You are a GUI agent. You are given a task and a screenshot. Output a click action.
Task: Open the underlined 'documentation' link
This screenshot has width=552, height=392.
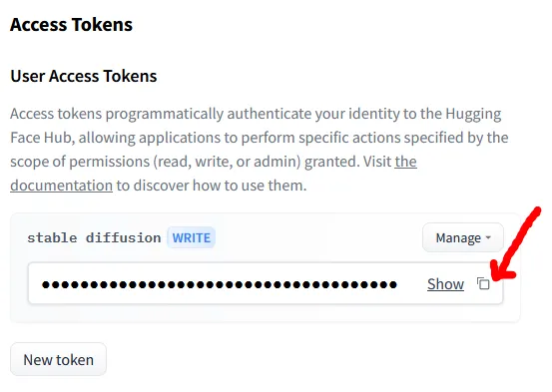[61, 186]
